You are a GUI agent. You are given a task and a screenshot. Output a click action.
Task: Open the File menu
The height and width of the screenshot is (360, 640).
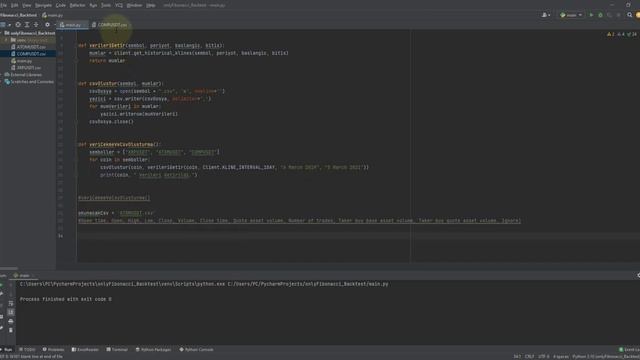click(3, 5)
